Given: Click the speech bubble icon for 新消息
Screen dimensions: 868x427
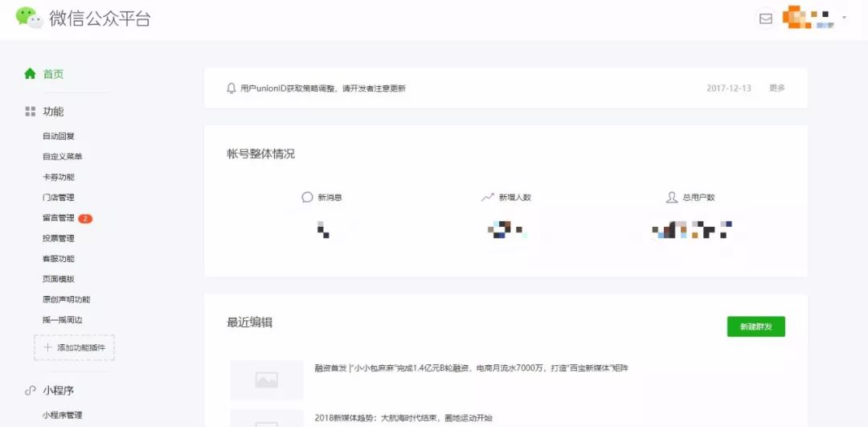Looking at the screenshot, I should 307,197.
